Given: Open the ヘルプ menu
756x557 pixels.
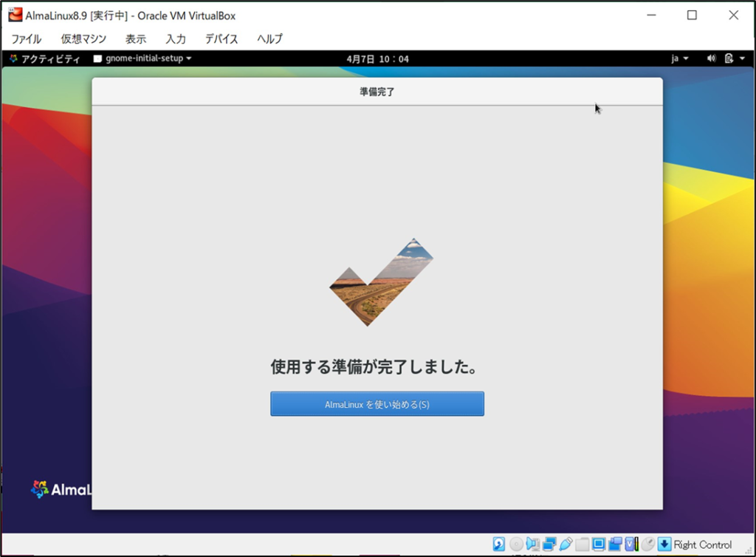Looking at the screenshot, I should [269, 38].
